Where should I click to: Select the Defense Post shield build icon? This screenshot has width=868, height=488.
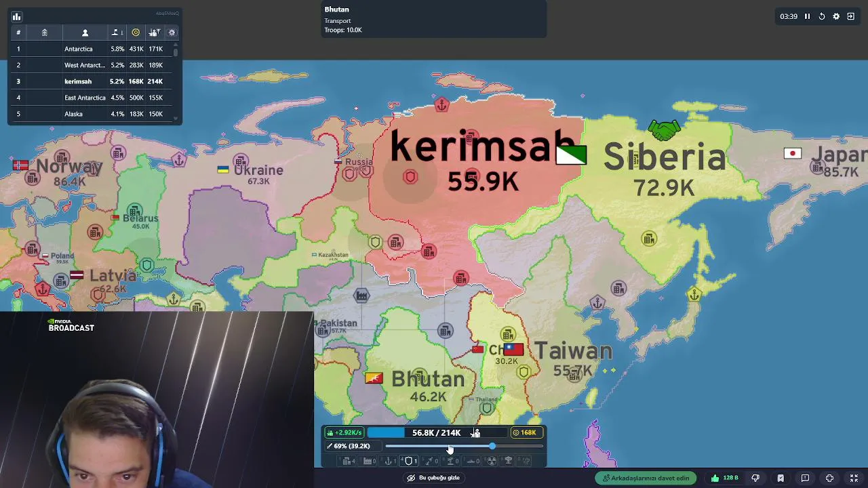410,461
